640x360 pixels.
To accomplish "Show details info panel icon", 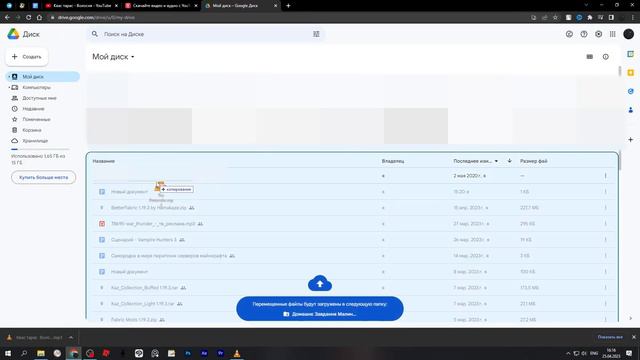I will pyautogui.click(x=606, y=57).
